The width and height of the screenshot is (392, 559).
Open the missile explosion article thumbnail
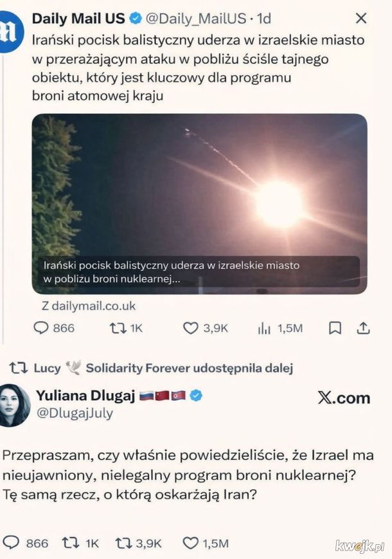(x=199, y=203)
